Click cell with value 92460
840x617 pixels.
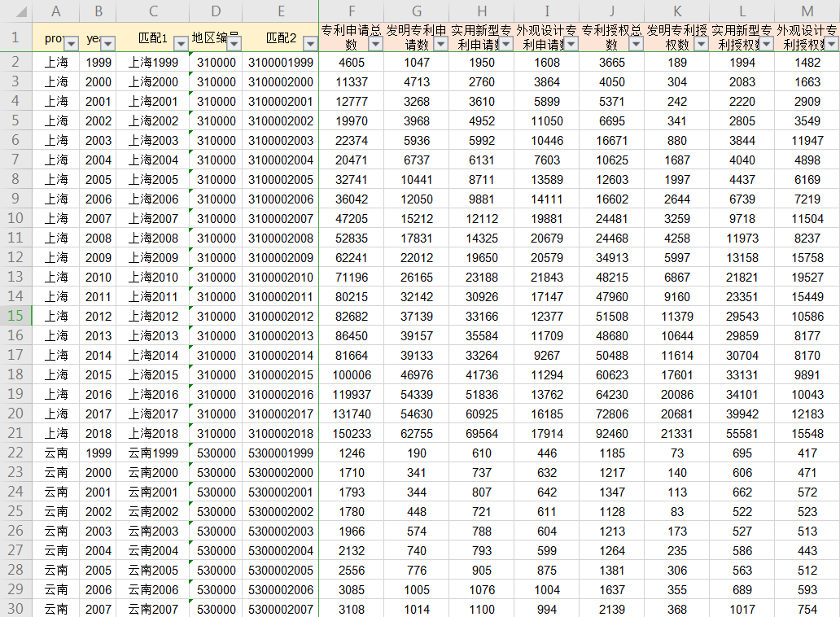612,433
